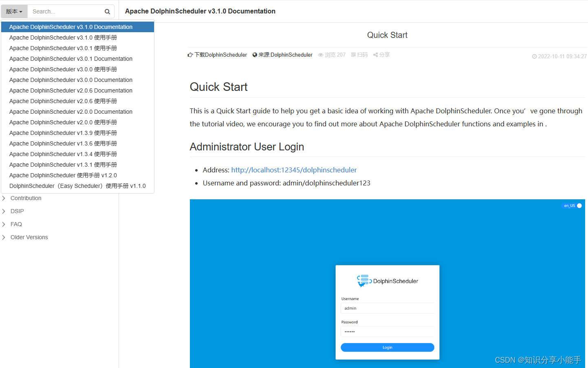Click the 扫码 QR code icon
This screenshot has height=368, width=588.
[359, 55]
